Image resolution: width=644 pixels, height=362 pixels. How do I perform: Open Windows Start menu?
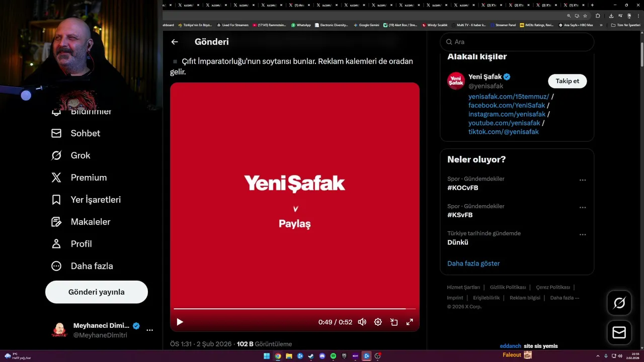pos(267,356)
